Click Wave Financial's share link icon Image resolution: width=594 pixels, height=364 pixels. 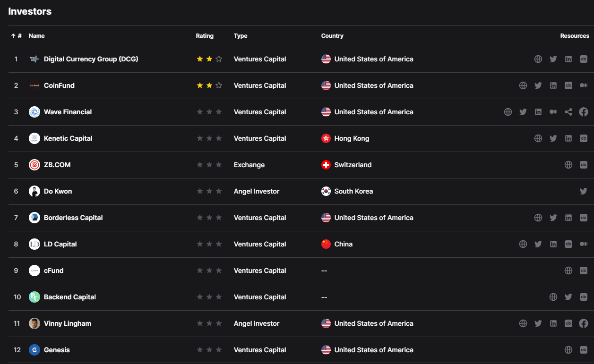pyautogui.click(x=568, y=112)
